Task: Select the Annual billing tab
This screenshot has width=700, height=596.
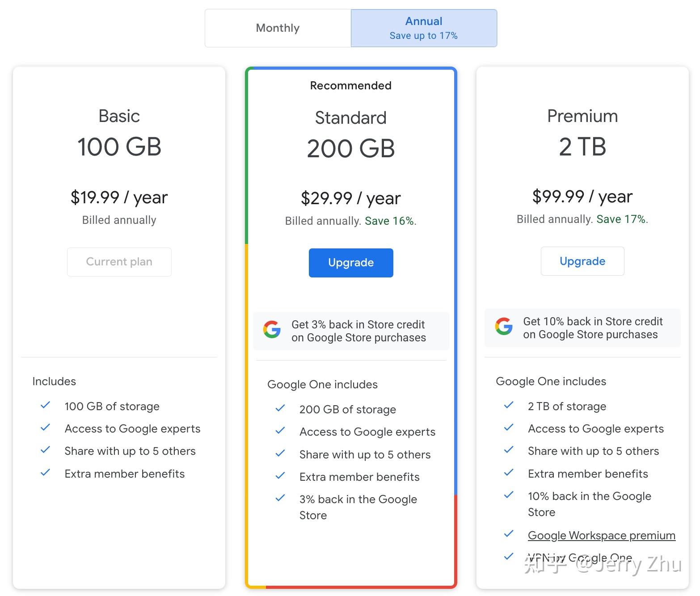Action: pyautogui.click(x=423, y=28)
